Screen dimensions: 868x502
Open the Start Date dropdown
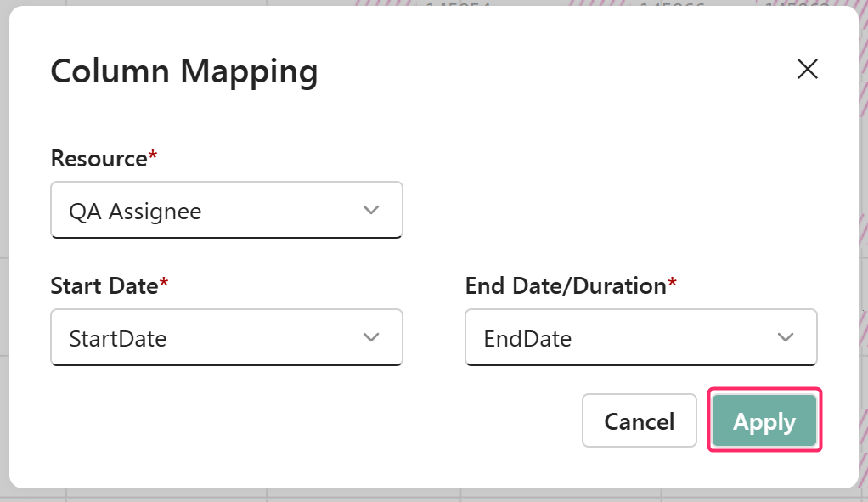point(226,338)
